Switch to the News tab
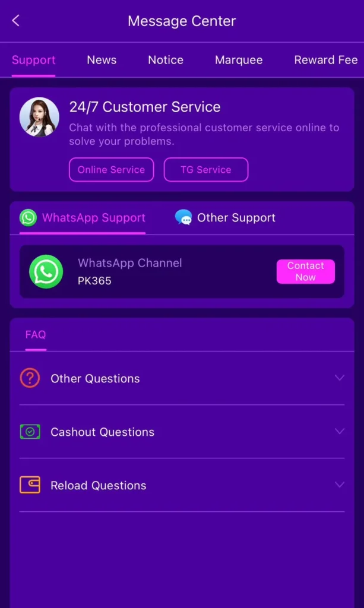Screen dimensions: 364x608 click(x=102, y=60)
